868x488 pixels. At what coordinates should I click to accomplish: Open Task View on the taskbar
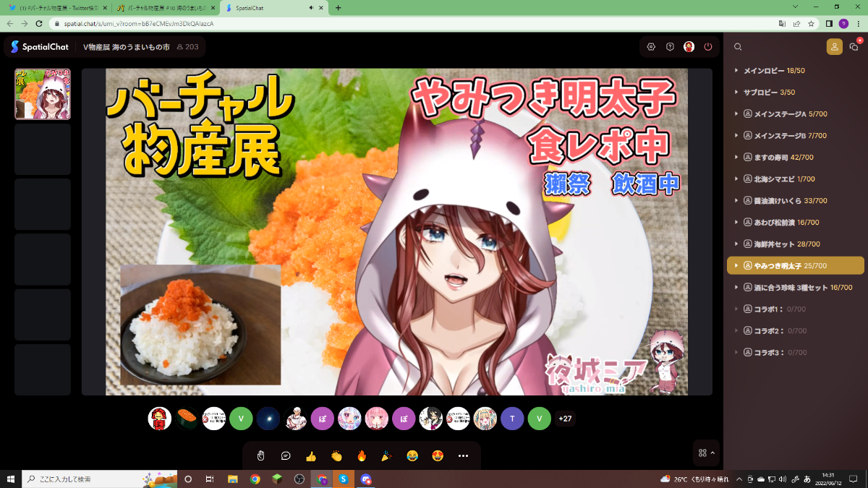click(210, 479)
